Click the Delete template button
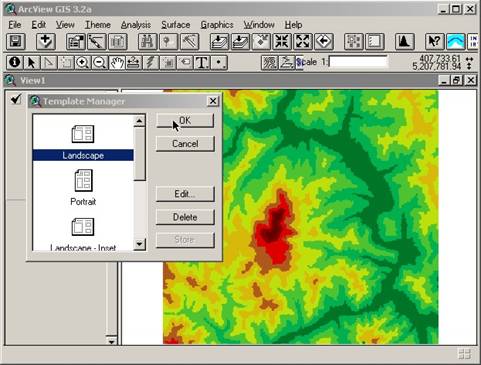The height and width of the screenshot is (365, 481). point(185,217)
